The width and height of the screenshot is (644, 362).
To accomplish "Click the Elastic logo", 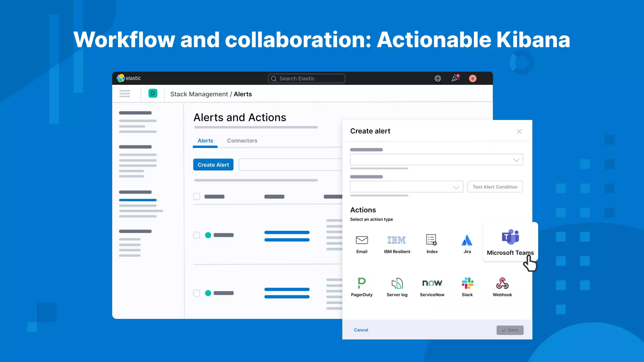I will pyautogui.click(x=129, y=78).
